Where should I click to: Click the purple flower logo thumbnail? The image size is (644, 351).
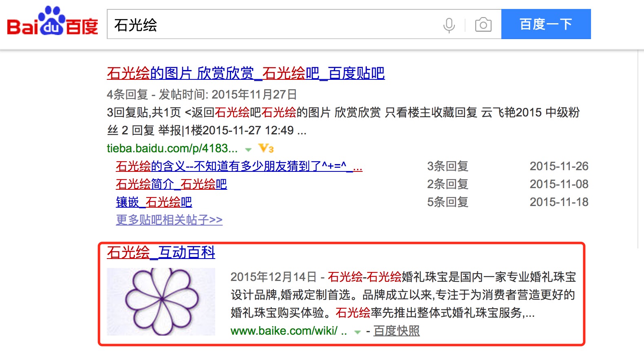(x=161, y=301)
